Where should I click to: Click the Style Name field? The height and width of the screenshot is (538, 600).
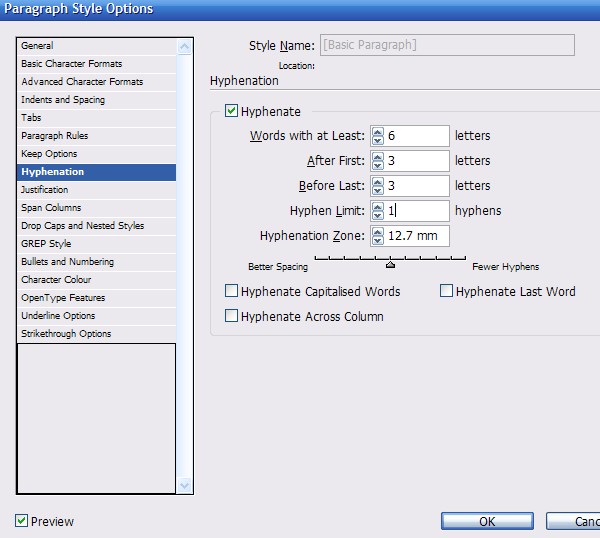click(447, 45)
